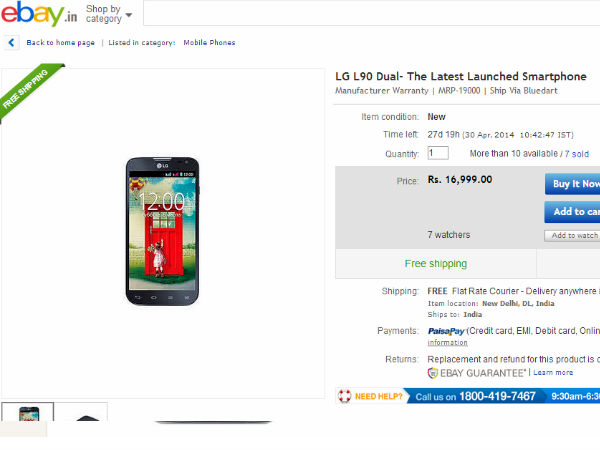Click the main LG L90 product image
This screenshot has width=600, height=450.
pyautogui.click(x=162, y=230)
